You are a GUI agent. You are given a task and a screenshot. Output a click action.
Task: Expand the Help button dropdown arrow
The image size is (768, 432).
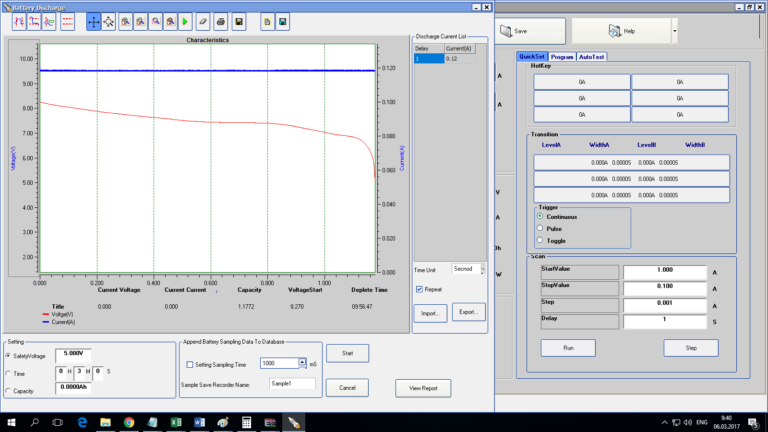(x=674, y=31)
